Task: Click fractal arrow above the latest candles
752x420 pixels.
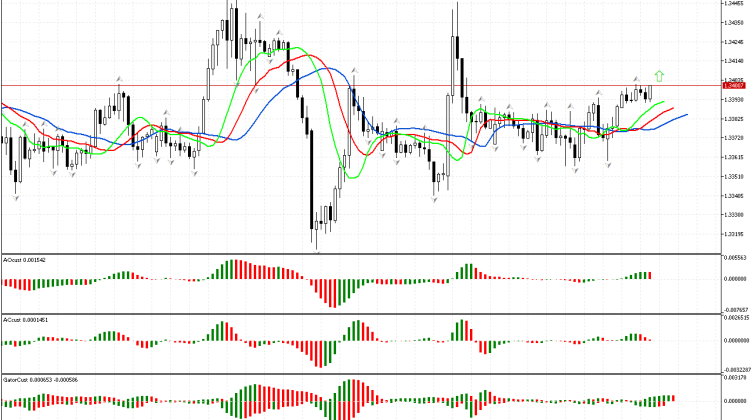Action: pos(636,79)
